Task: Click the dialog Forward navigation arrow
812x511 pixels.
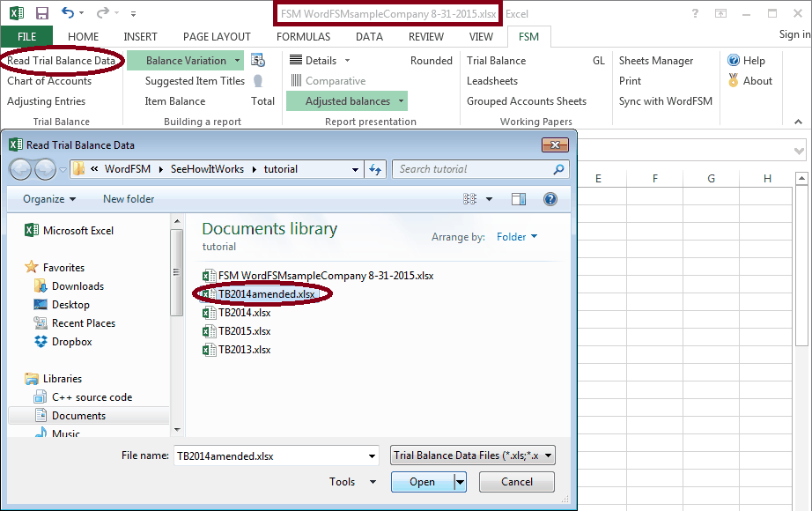Action: pyautogui.click(x=45, y=169)
